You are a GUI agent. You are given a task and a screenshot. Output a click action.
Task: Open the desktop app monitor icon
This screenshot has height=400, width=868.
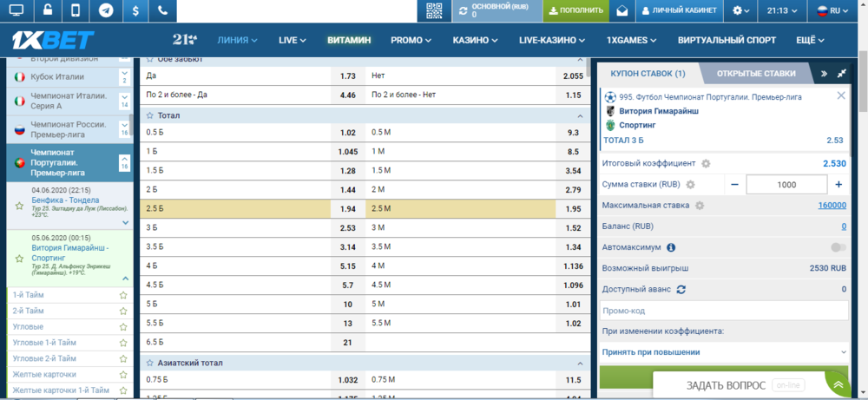coord(17,10)
